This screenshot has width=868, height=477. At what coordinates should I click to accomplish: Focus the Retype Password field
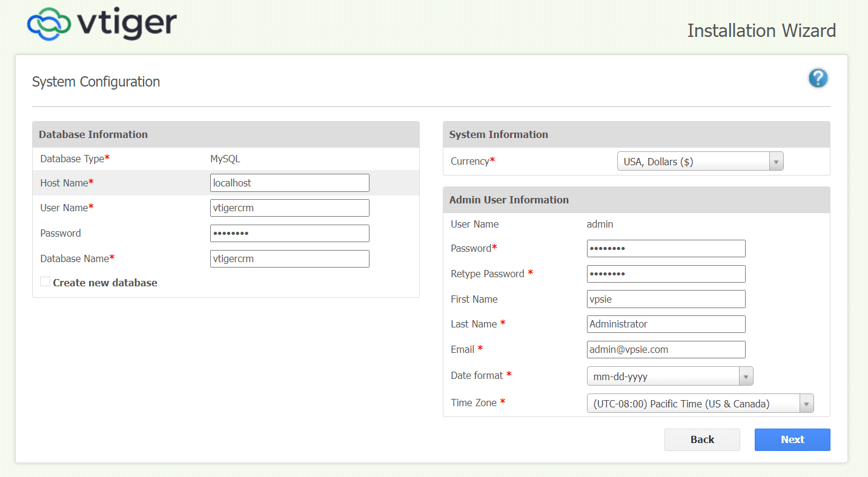click(x=666, y=274)
